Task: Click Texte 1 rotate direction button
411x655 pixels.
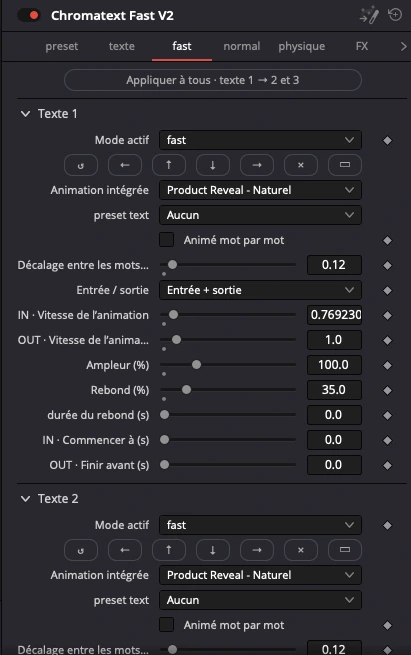Action: pos(81,165)
